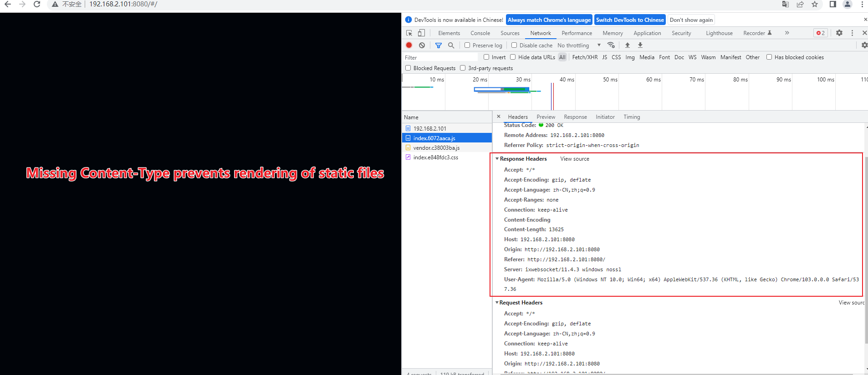The width and height of the screenshot is (868, 375).
Task: Open the translate page icon
Action: (x=786, y=4)
